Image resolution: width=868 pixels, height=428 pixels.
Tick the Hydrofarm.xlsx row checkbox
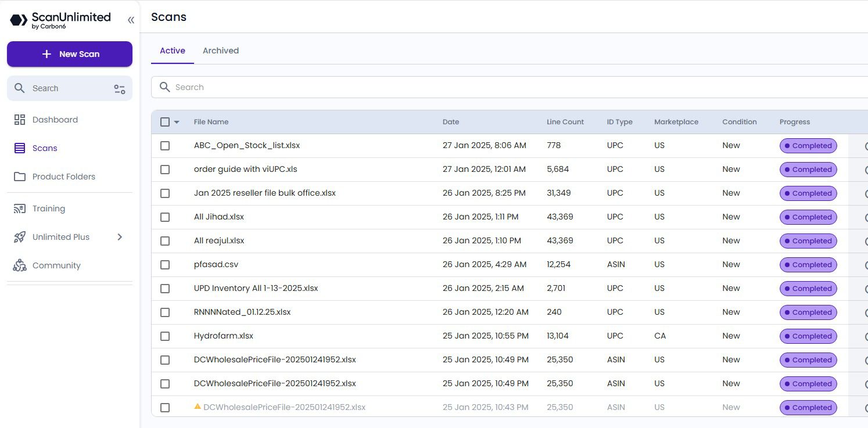165,336
